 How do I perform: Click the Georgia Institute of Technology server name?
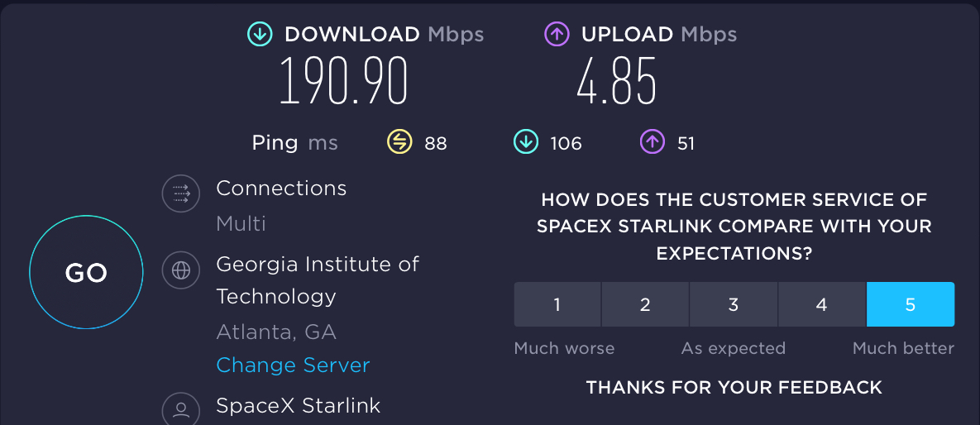click(318, 280)
